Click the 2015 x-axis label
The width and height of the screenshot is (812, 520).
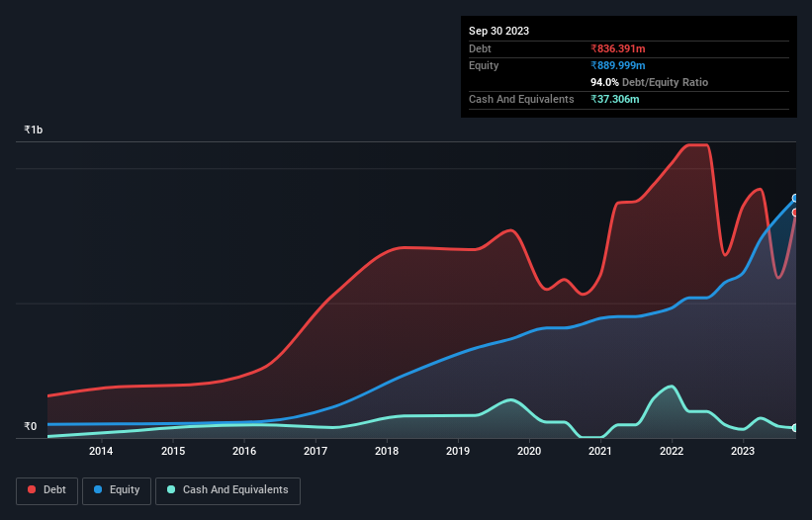coord(173,451)
